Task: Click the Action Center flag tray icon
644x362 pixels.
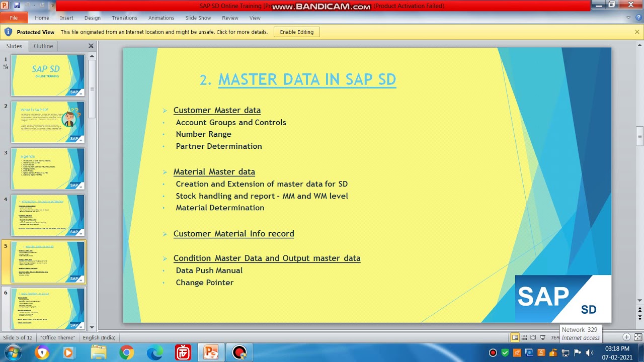Action: [579, 352]
